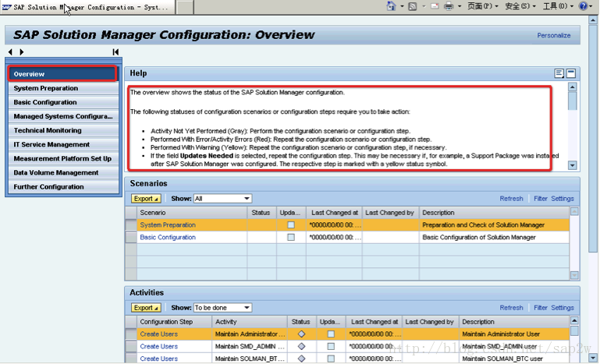The height and width of the screenshot is (364, 600).
Task: Open Basic Configuration scenario link
Action: pos(168,237)
